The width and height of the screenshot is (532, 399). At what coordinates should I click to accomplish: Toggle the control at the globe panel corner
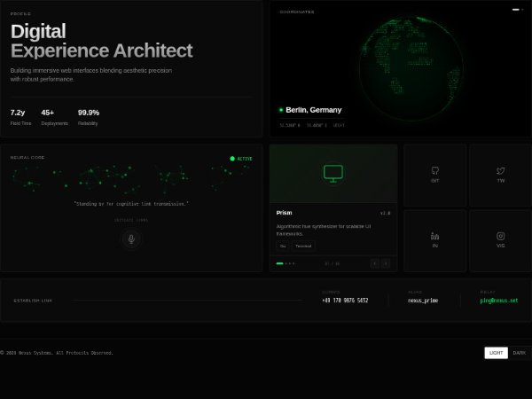coord(517,10)
